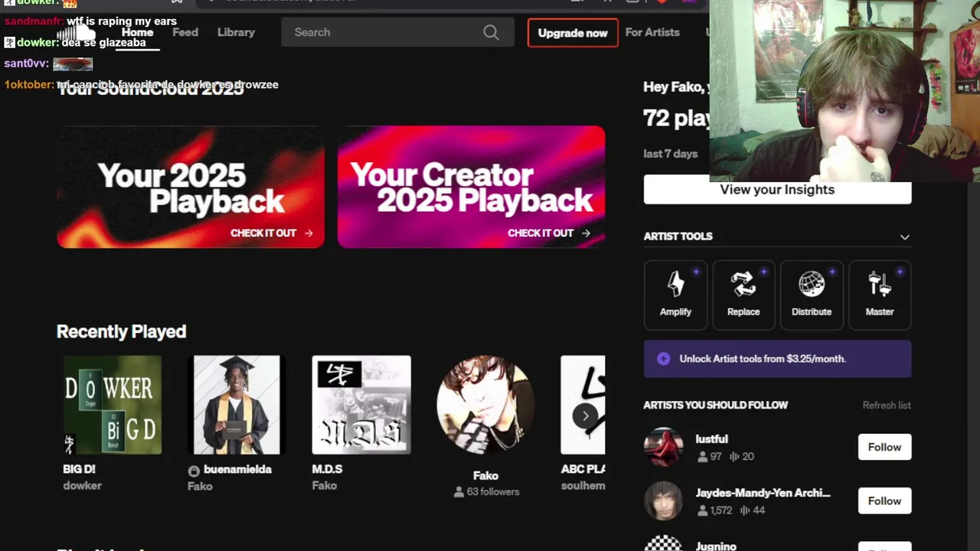Screen dimensions: 980x551
Task: Click Jugnino artist name
Action: point(716,546)
